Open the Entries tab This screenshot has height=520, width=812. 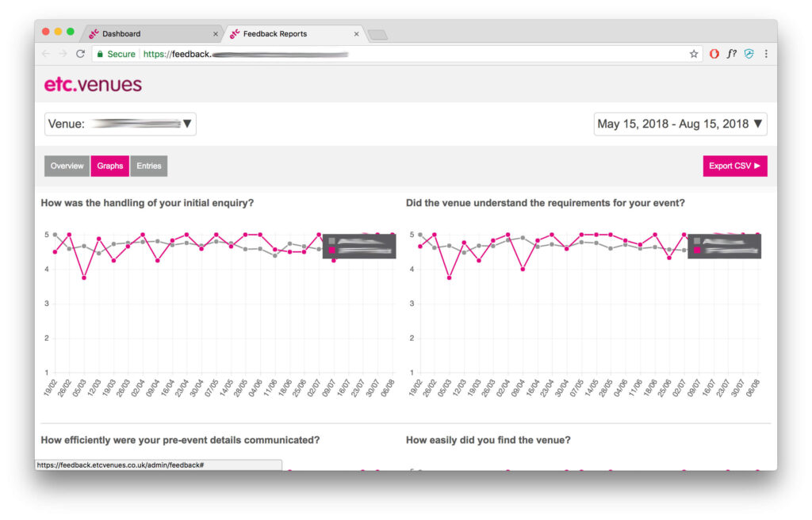(x=148, y=166)
